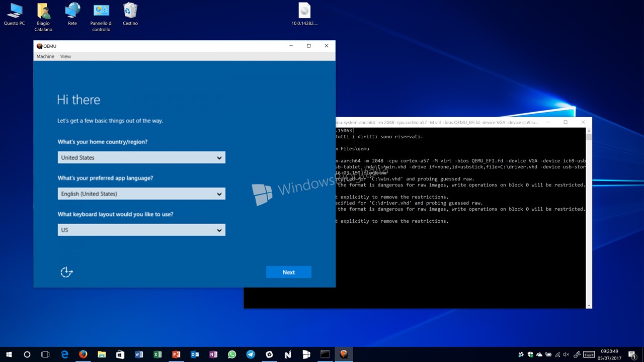Click the Next button in setup

[288, 272]
